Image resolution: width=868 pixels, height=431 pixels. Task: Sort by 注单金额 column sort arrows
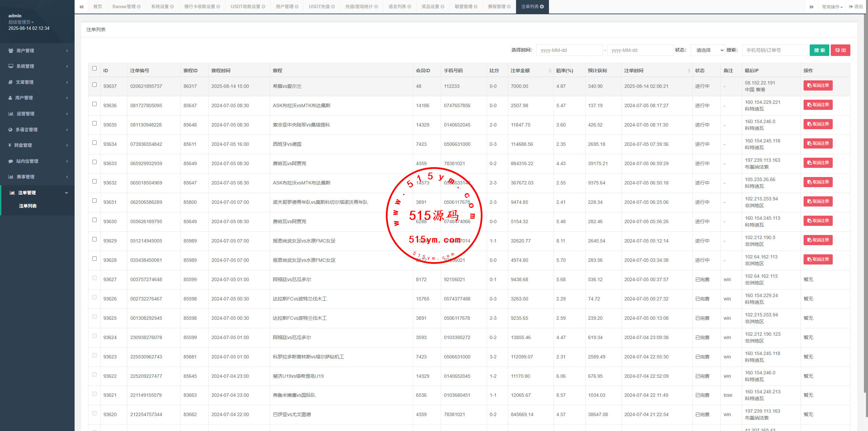(x=550, y=71)
